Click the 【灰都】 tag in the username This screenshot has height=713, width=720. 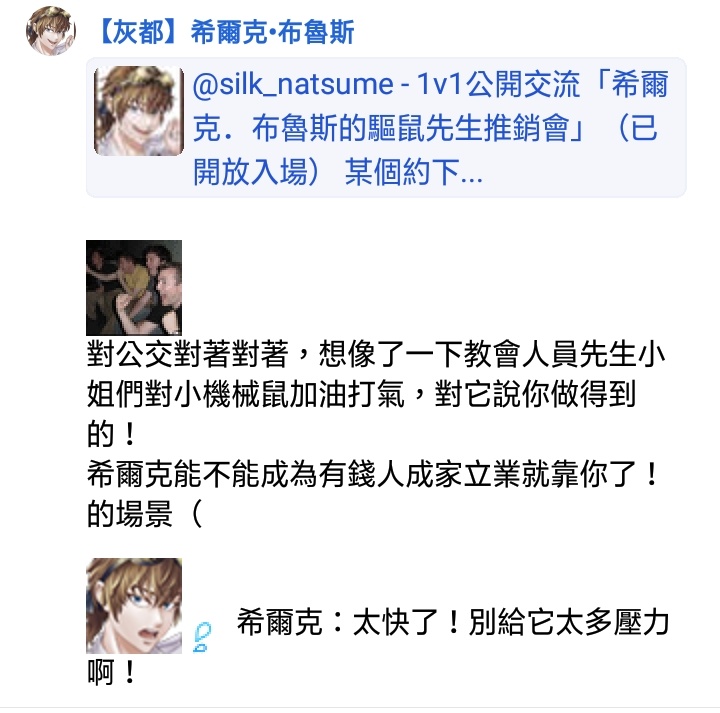click(138, 32)
